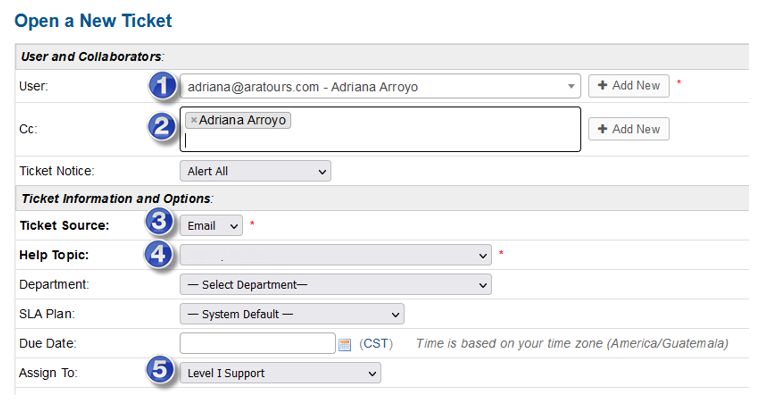Click Add New button next to Cc
This screenshot has height=403, width=777.
[x=628, y=129]
